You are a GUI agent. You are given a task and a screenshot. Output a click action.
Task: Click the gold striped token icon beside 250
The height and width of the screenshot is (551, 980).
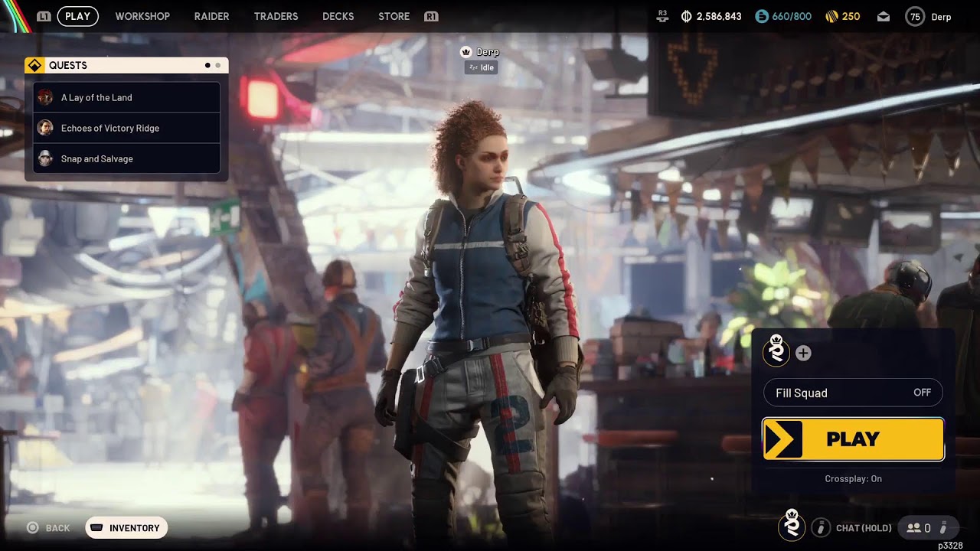click(831, 16)
